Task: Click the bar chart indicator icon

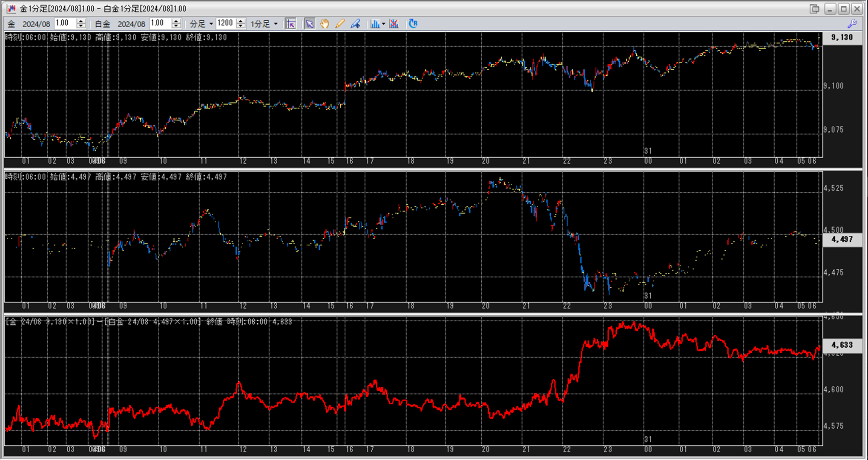Action: [375, 24]
